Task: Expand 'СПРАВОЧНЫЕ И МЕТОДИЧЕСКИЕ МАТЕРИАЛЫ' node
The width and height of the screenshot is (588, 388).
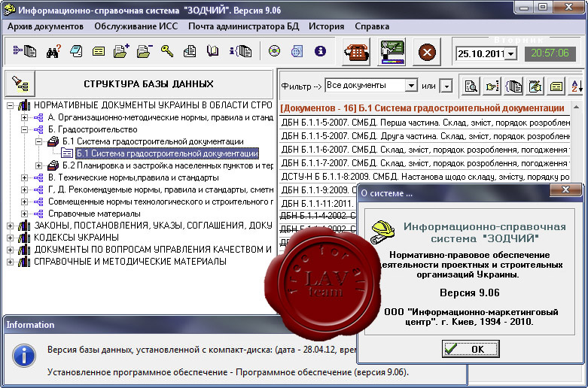Action: click(x=10, y=262)
